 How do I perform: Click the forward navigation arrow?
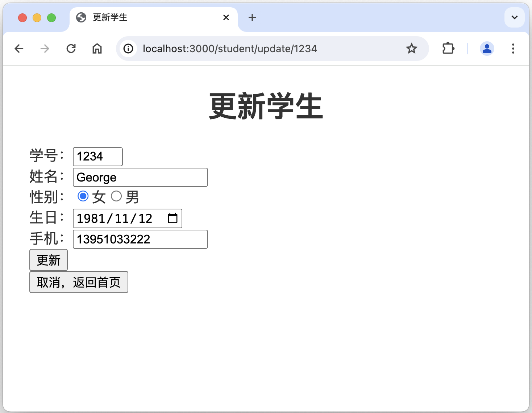[x=45, y=49]
